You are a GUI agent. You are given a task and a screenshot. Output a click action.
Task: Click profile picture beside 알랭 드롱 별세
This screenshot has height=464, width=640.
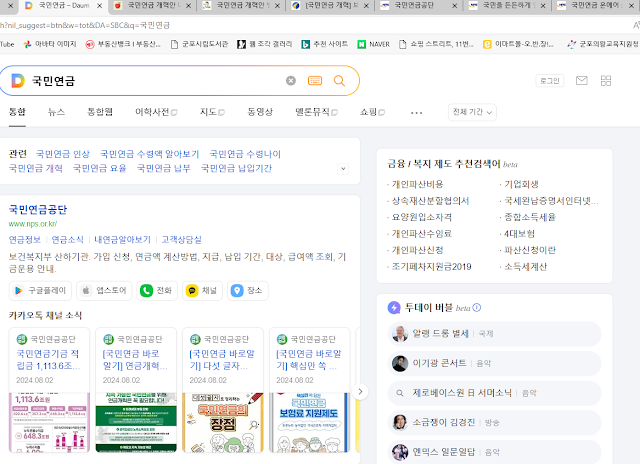tap(400, 334)
